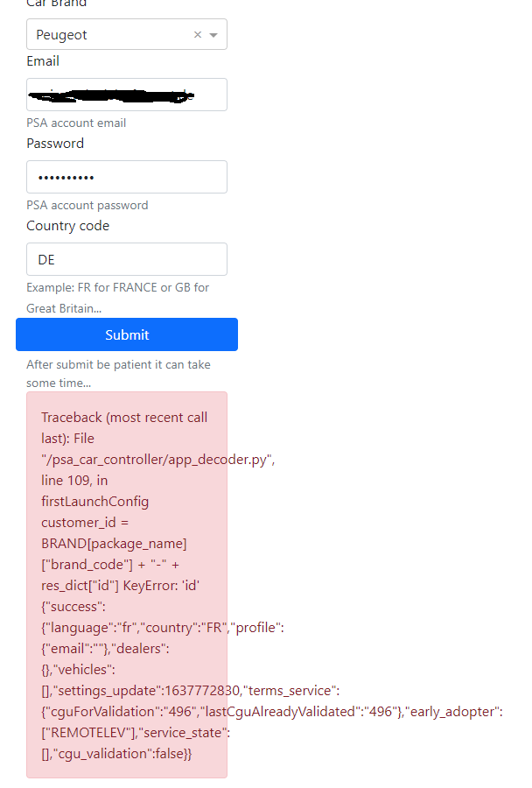
Task: Click the dropdown caret on Car Brand
Action: click(213, 33)
